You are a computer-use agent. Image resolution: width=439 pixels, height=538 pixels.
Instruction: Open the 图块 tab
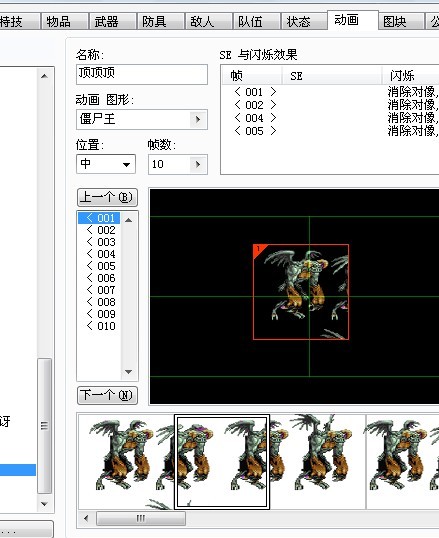(x=401, y=21)
